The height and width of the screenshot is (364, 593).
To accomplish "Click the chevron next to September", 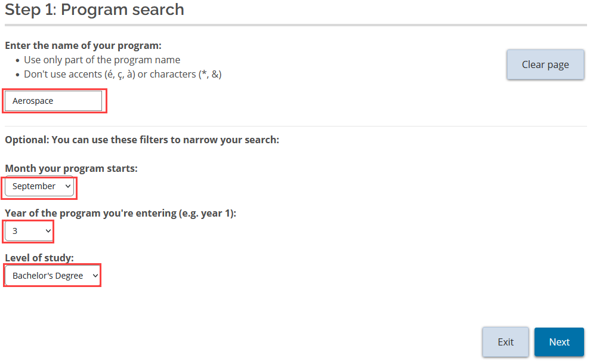I will coord(67,186).
